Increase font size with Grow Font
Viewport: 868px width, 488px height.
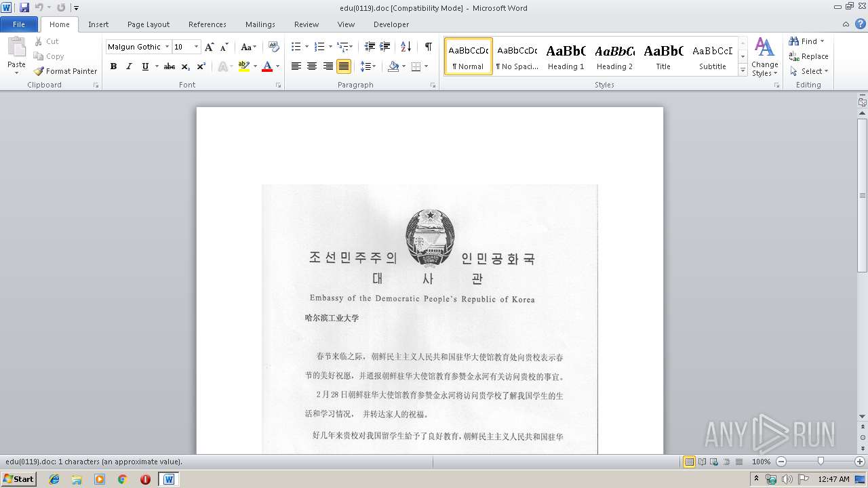210,47
